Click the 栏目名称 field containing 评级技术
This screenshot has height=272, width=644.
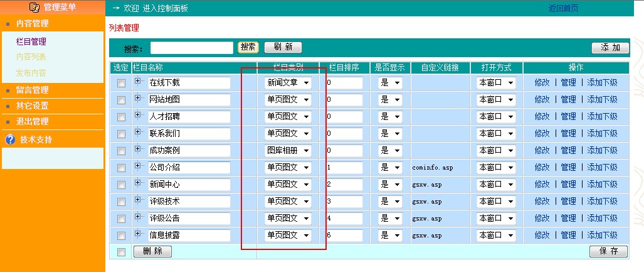pyautogui.click(x=189, y=202)
